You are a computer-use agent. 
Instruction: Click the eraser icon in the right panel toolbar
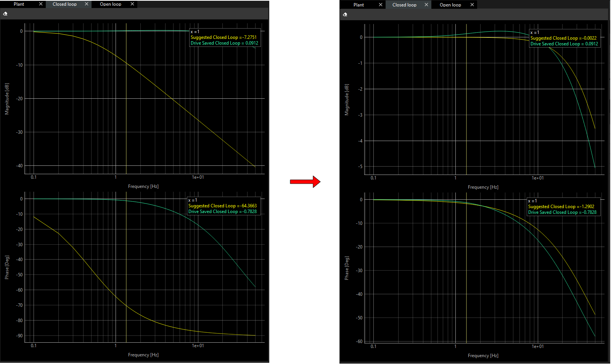pos(345,14)
